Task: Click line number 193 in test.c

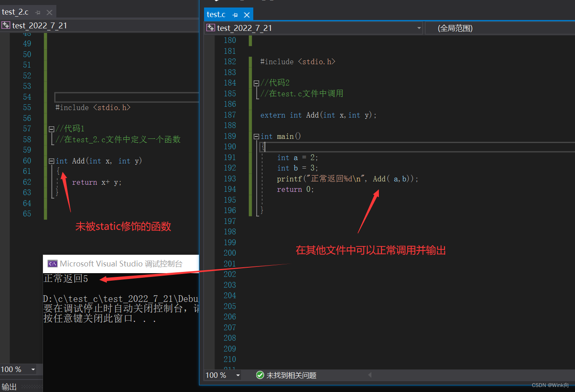Action: [230, 178]
